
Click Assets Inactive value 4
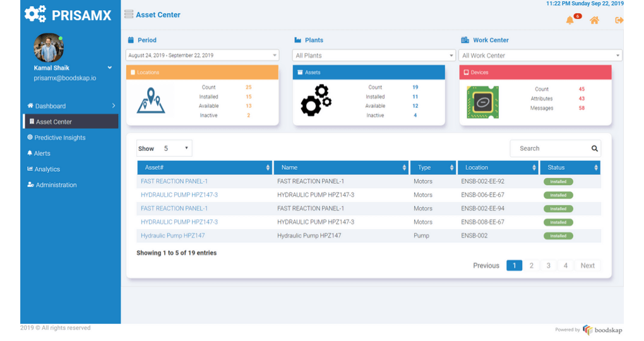(x=415, y=116)
